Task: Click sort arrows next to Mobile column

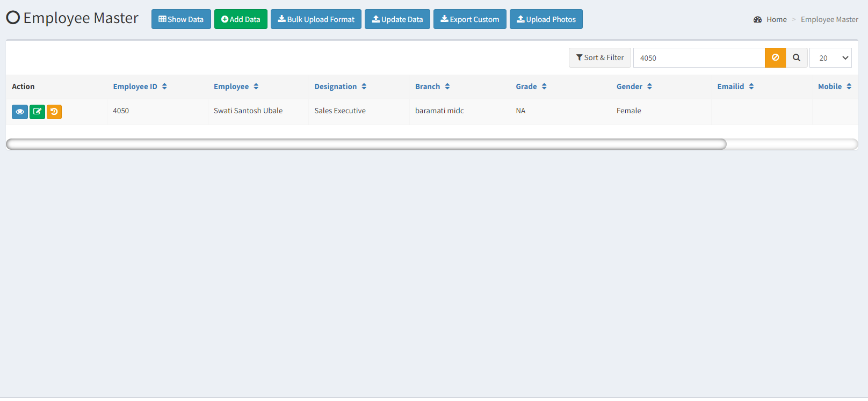Action: 849,86
